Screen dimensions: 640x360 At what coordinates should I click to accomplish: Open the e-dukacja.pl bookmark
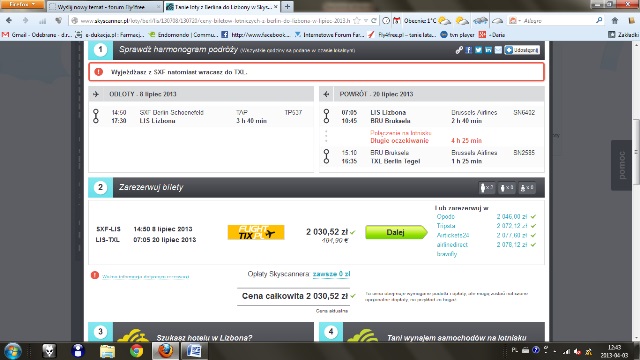[x=110, y=35]
